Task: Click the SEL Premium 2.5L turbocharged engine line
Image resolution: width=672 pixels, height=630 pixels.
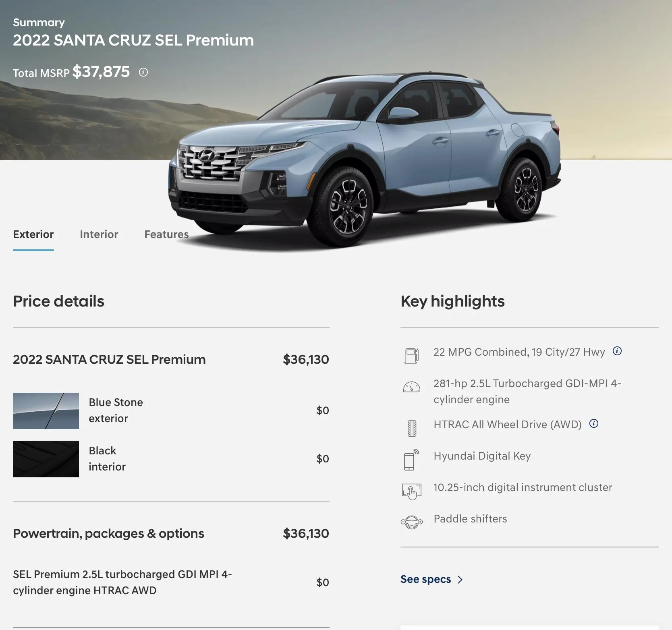Action: tap(122, 582)
